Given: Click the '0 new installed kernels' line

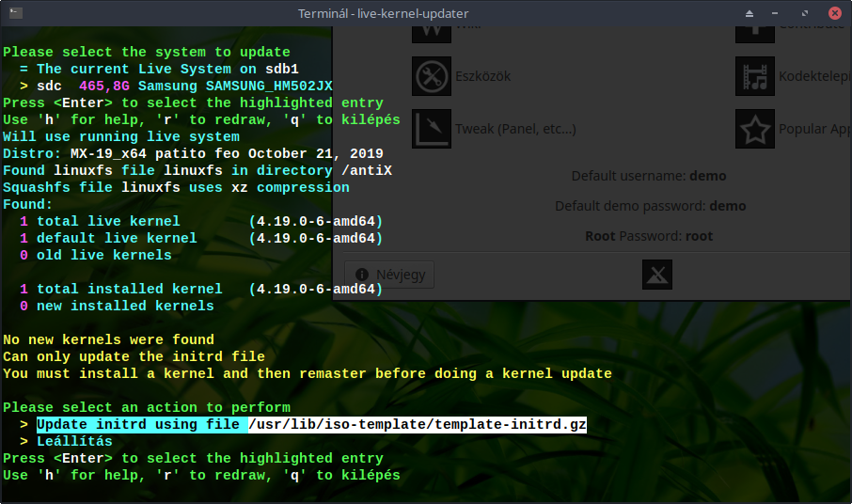Looking at the screenshot, I should click(117, 306).
